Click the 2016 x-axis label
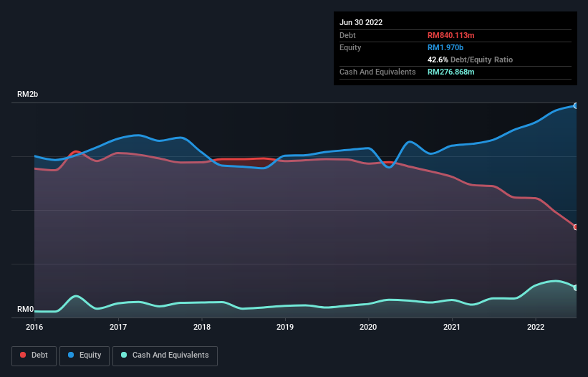 click(34, 327)
